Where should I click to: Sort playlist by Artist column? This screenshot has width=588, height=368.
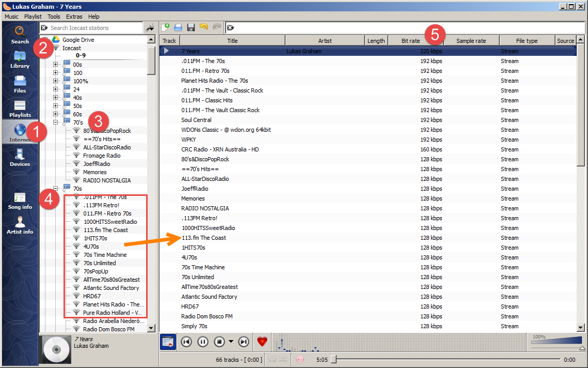[325, 40]
